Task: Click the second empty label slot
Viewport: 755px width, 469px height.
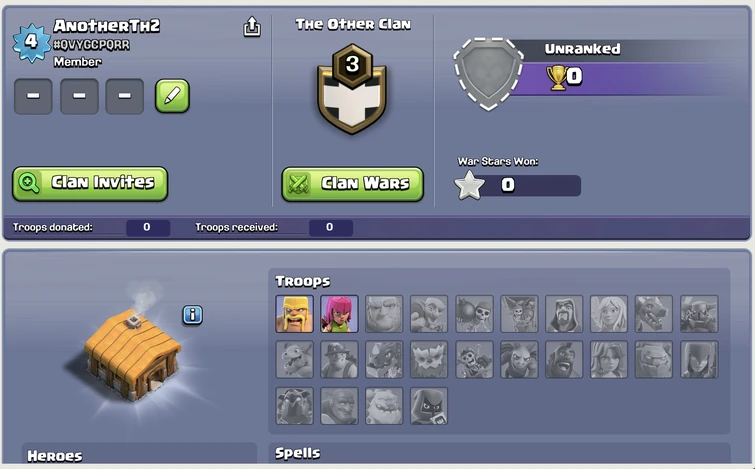Action: coord(79,96)
